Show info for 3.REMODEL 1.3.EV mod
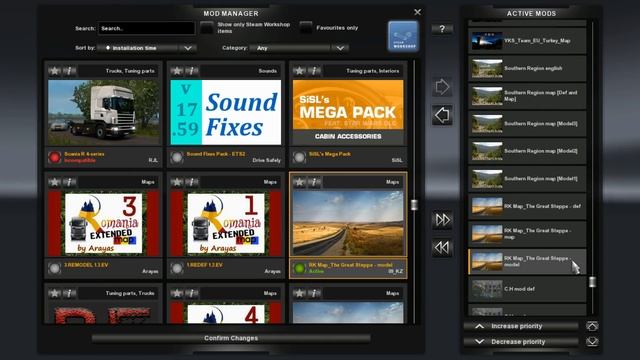 click(x=69, y=182)
